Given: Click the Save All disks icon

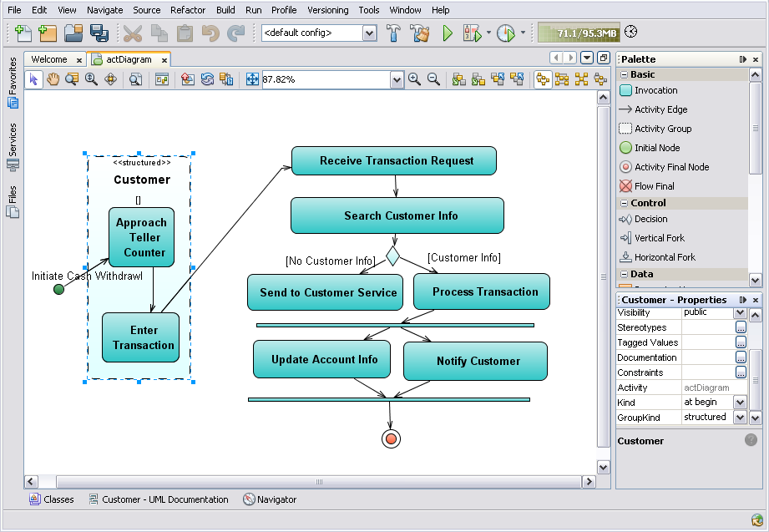Looking at the screenshot, I should [99, 33].
